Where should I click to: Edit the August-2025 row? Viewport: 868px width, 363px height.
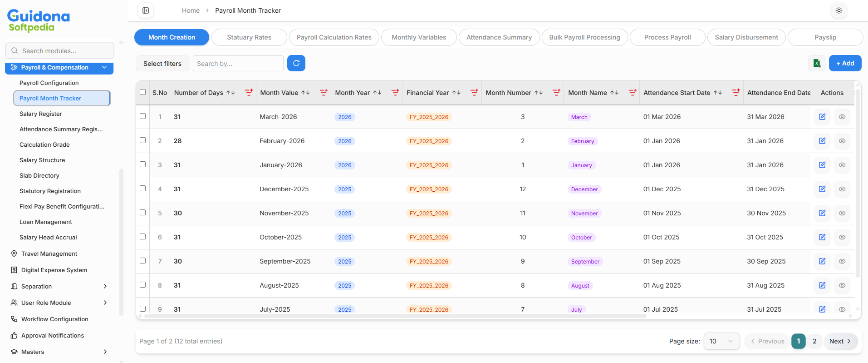click(x=822, y=285)
